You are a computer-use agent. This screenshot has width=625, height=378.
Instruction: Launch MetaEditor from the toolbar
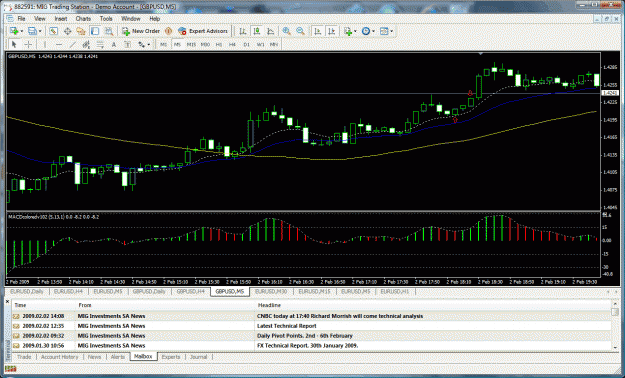tap(168, 31)
